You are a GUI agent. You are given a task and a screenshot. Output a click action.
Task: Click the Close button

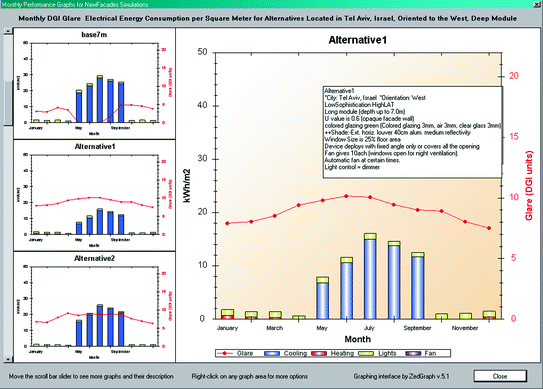500,376
